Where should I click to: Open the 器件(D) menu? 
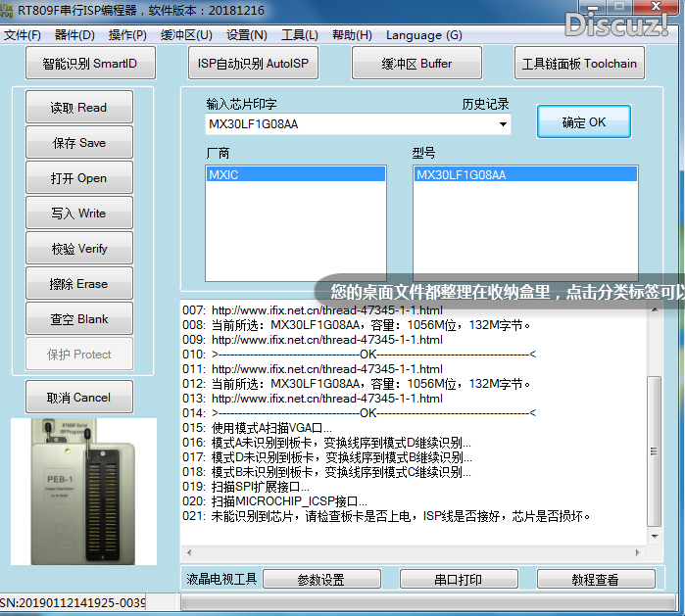[x=74, y=35]
